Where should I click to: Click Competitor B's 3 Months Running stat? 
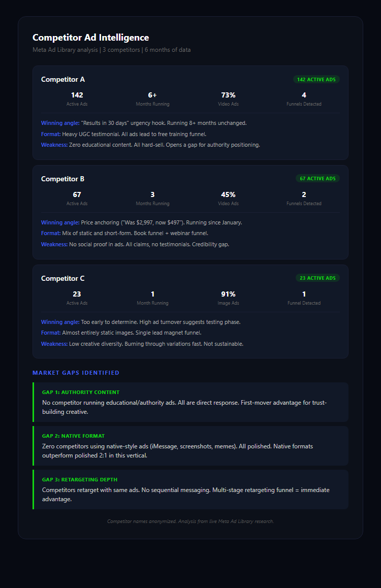tap(152, 198)
